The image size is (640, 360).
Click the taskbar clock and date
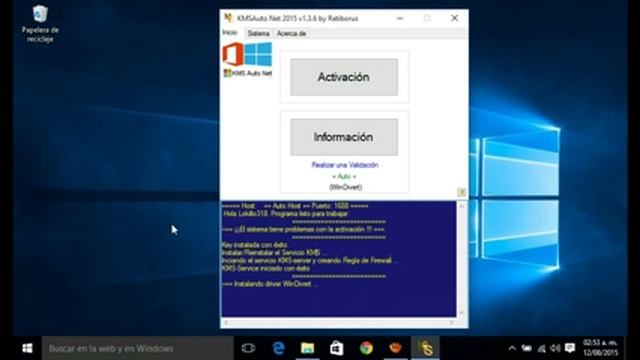600,348
